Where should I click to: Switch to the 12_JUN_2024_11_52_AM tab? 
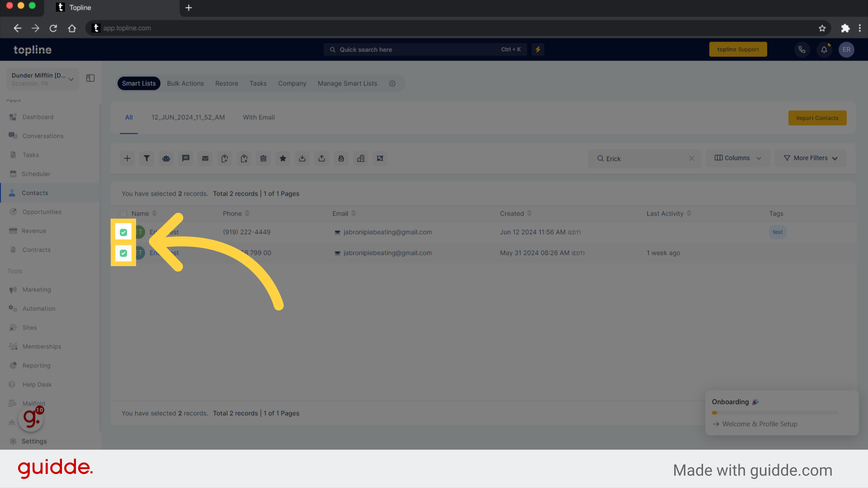(188, 117)
